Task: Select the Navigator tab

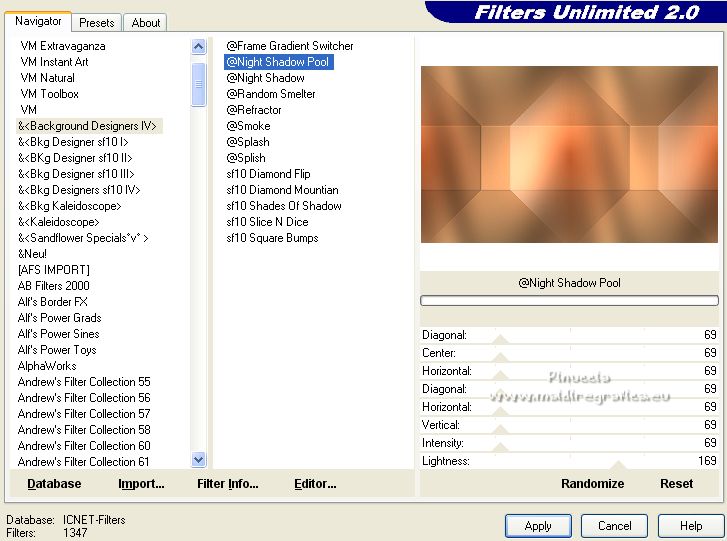Action: coord(38,21)
